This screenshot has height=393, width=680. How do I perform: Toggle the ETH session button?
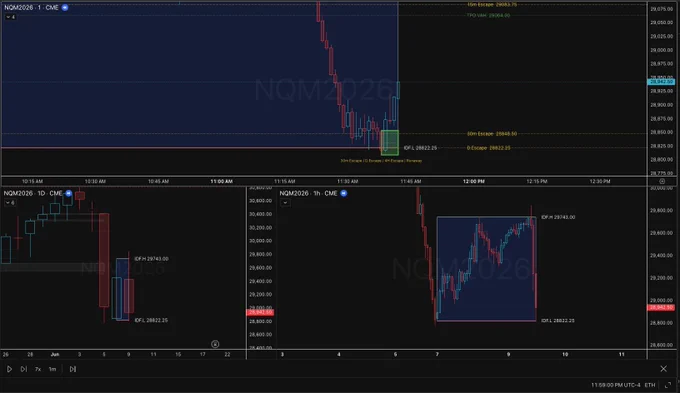coord(650,385)
